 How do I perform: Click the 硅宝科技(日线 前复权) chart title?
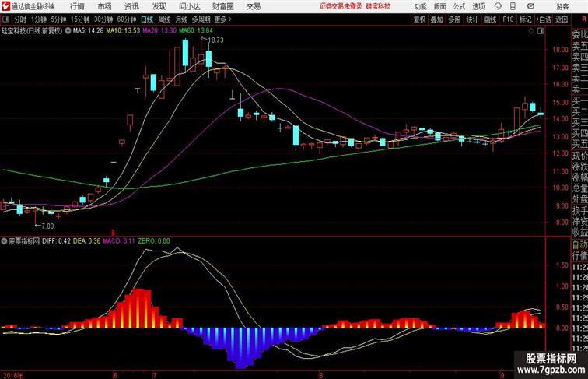[32, 31]
